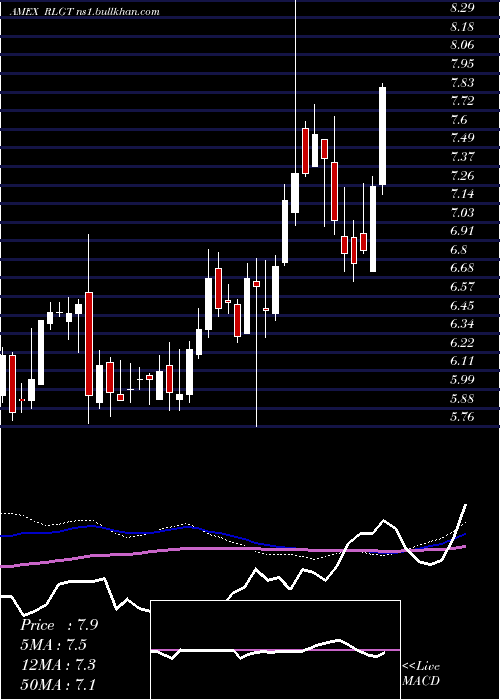Click the 6.57 price axis label
The width and height of the screenshot is (500, 700).
tap(462, 287)
